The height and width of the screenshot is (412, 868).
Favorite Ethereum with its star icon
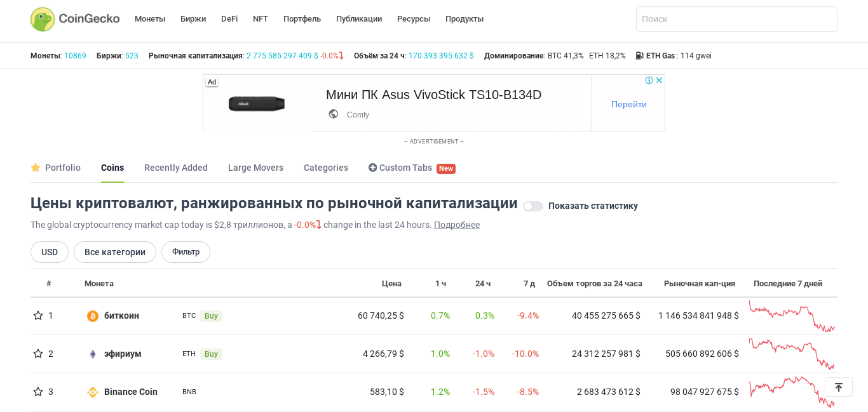coord(38,354)
